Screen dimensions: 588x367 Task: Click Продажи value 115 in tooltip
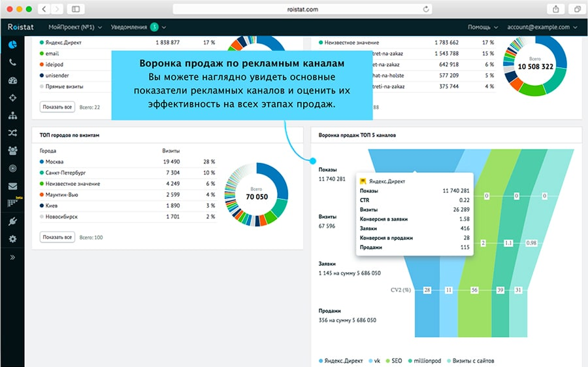(x=465, y=247)
